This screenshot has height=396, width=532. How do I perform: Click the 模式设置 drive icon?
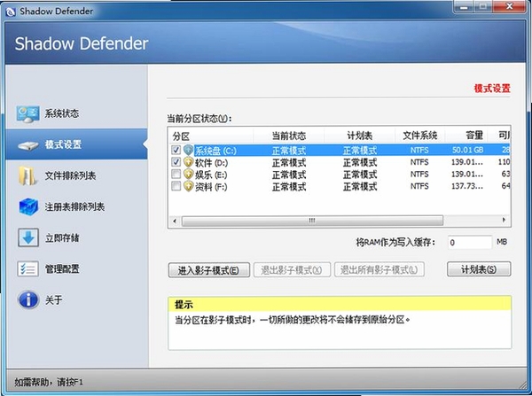tap(27, 145)
